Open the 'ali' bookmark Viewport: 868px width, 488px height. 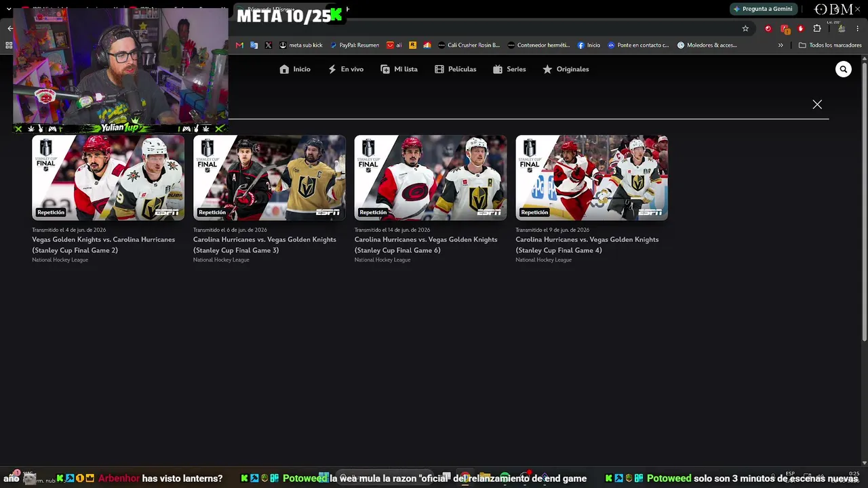[x=395, y=45]
